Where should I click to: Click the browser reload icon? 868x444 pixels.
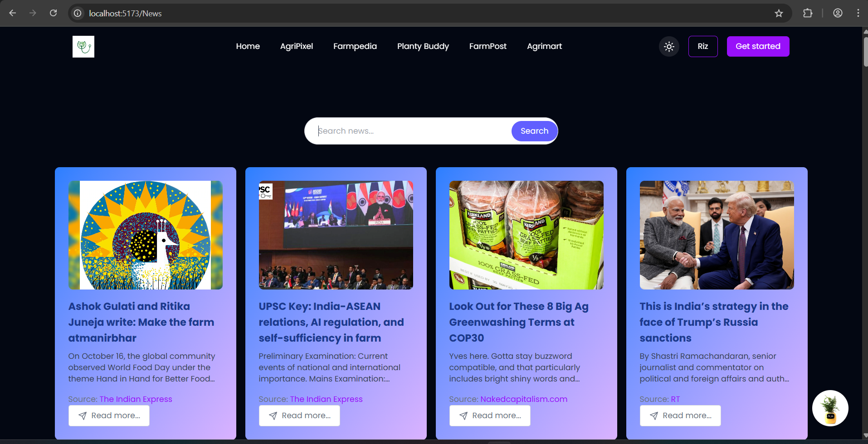pos(54,13)
